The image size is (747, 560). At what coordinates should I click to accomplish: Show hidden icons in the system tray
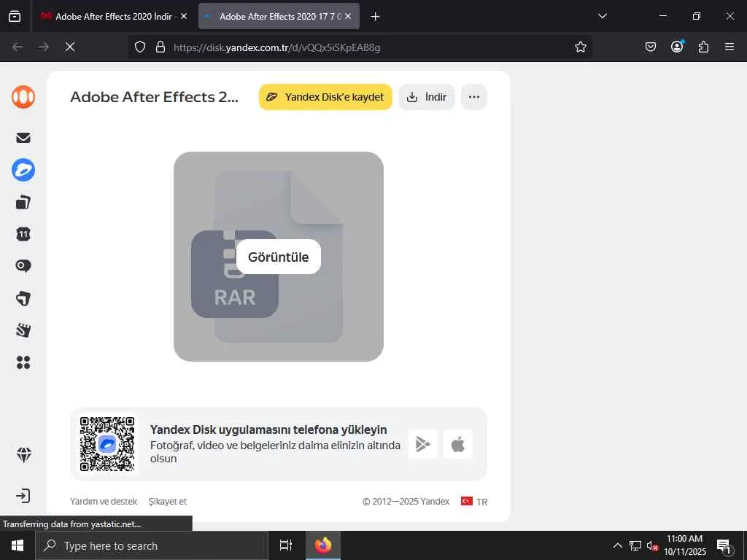coord(617,545)
